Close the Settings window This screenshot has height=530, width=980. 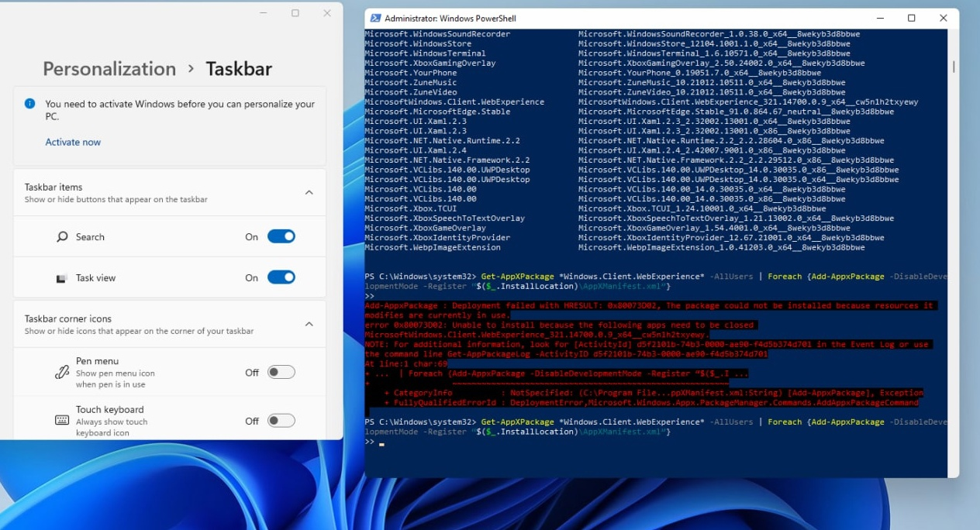[x=327, y=13]
